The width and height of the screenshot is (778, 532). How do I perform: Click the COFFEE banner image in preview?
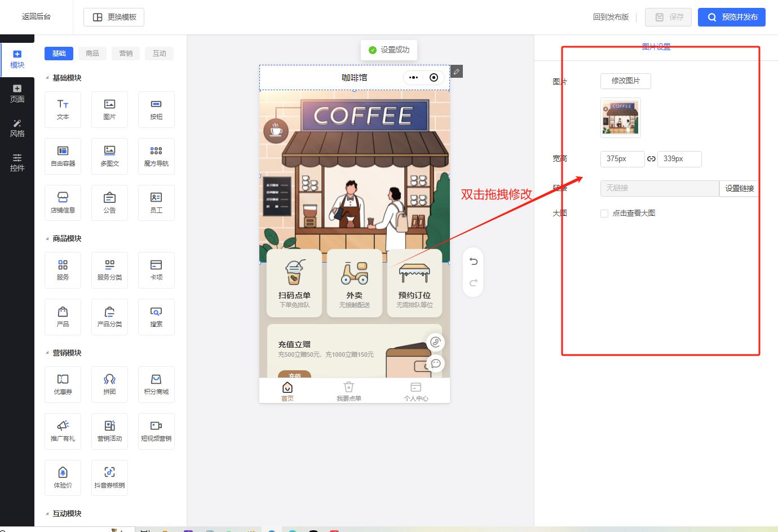[x=355, y=176]
